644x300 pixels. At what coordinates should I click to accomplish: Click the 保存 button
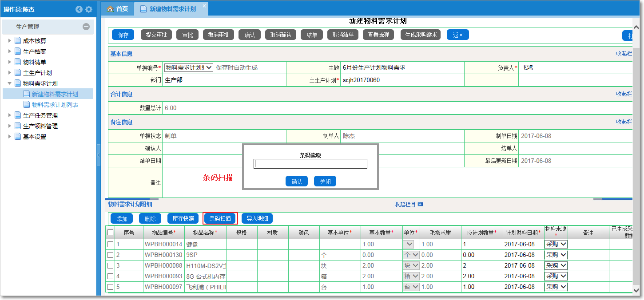(x=123, y=34)
